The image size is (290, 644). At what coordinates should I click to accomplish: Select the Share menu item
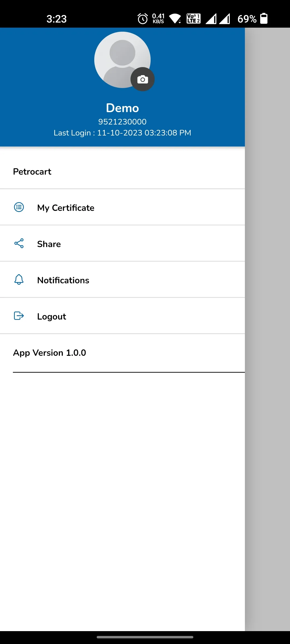pyautogui.click(x=122, y=243)
